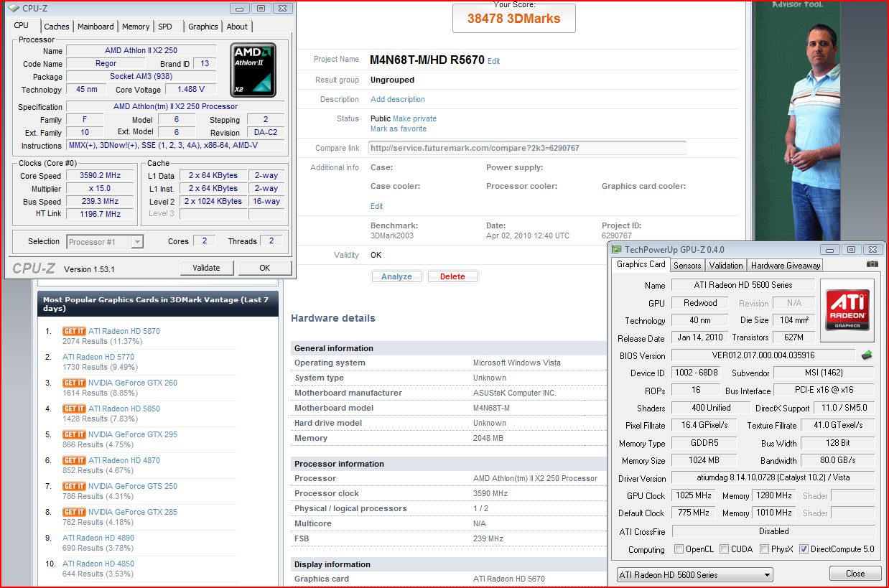Click the GPU name field ATI Radeon HD 5600 Series

743,285
